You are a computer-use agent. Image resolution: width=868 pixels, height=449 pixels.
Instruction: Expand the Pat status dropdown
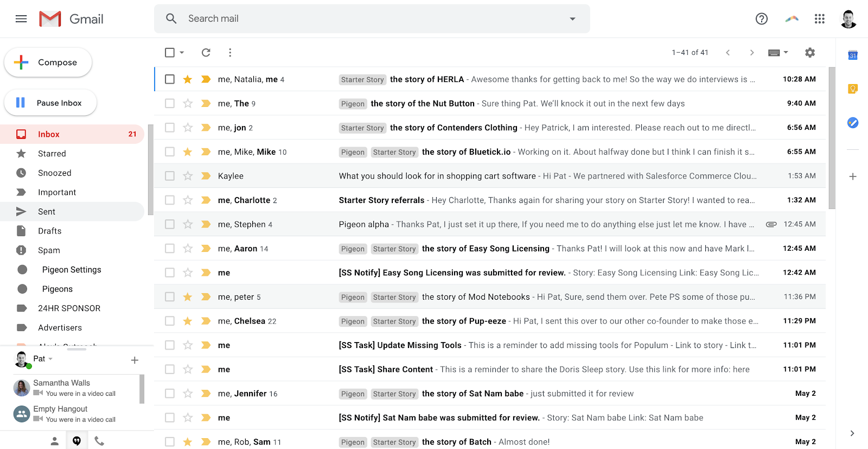pyautogui.click(x=50, y=359)
